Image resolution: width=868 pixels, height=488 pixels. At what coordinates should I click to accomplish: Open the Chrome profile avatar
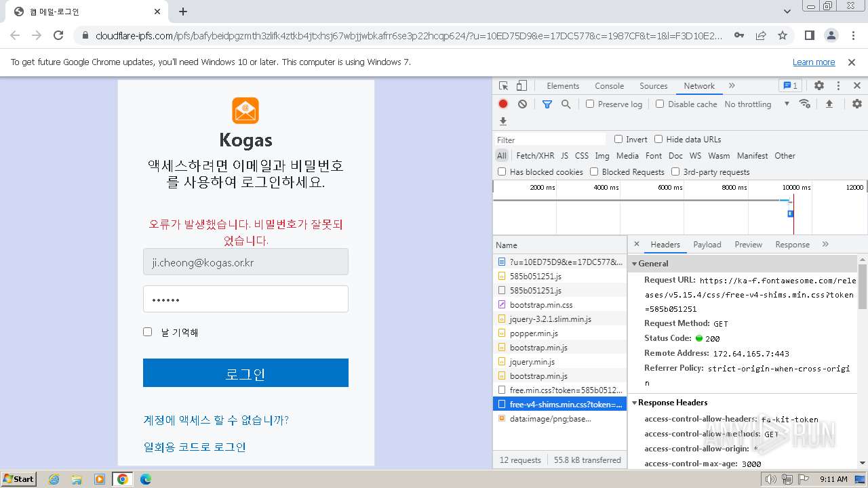[x=831, y=35]
